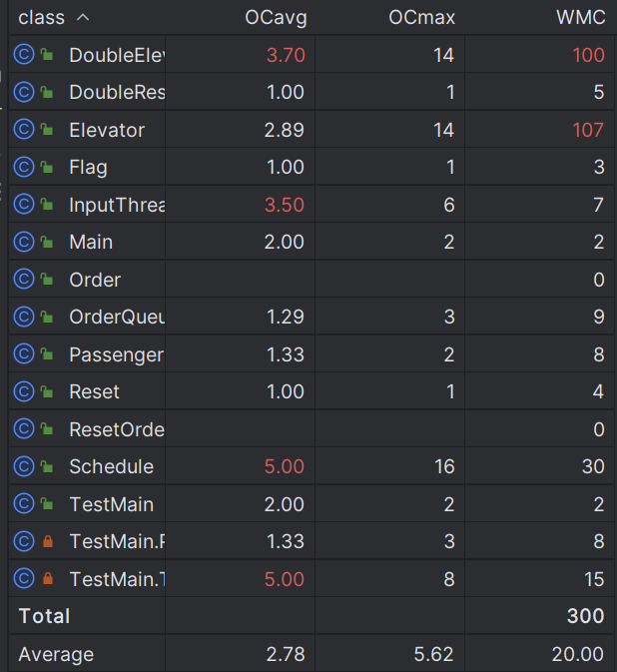Click the class icon next to Reset
Image resolution: width=617 pixels, height=672 pixels.
24,391
